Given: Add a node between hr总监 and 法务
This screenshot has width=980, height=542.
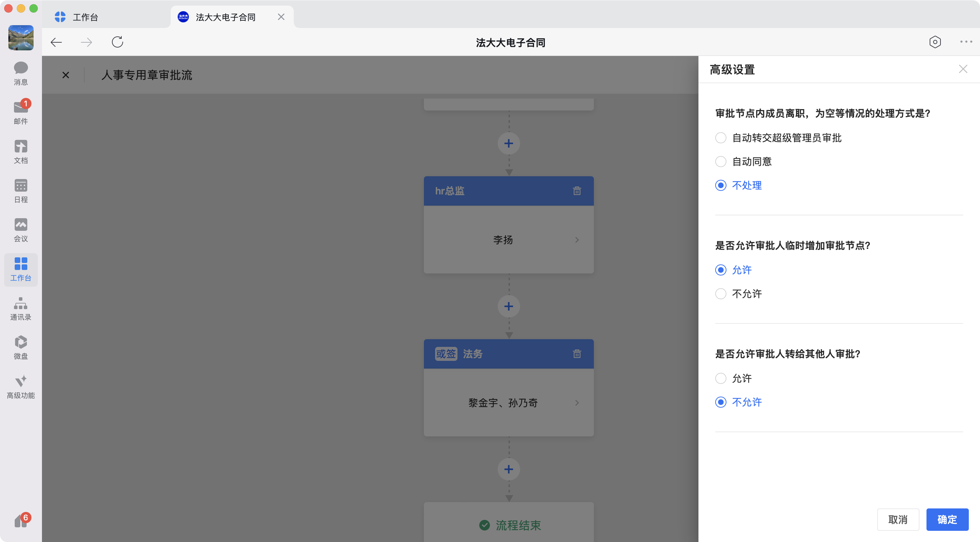Looking at the screenshot, I should point(509,306).
